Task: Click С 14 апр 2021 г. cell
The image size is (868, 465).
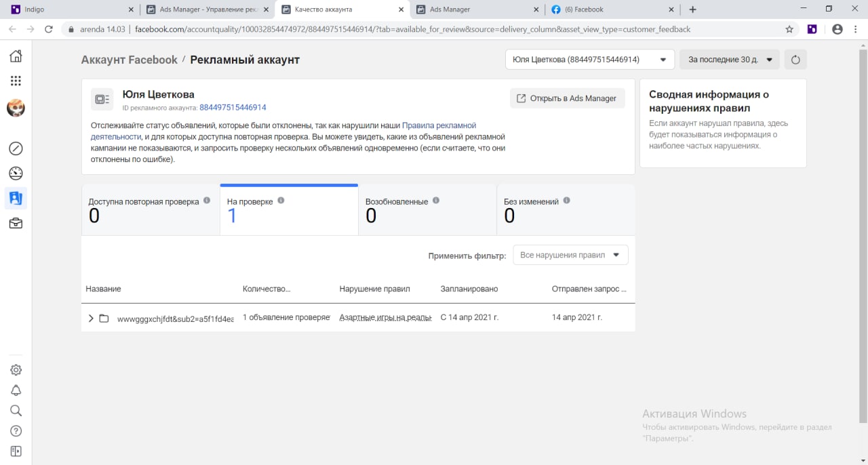Action: coord(469,317)
